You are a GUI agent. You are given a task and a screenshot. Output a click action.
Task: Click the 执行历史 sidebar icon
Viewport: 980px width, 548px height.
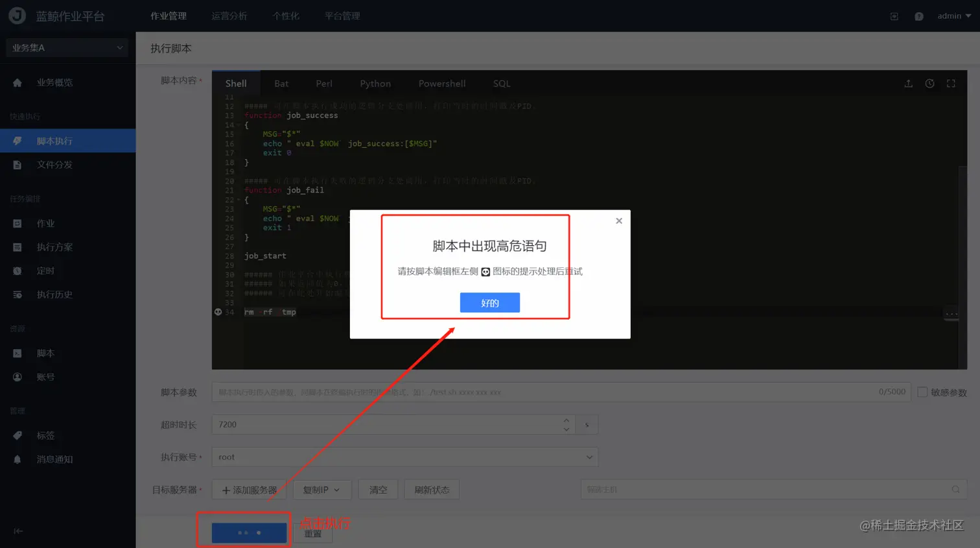pyautogui.click(x=17, y=294)
